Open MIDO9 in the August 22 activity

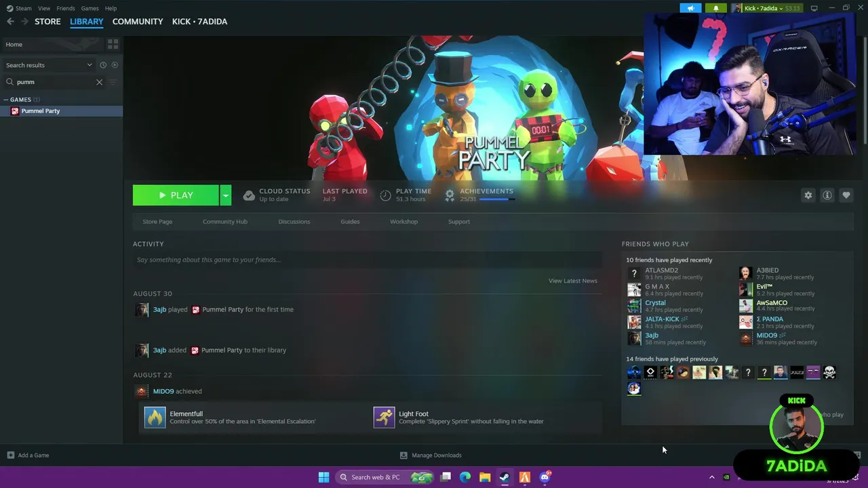pos(163,391)
